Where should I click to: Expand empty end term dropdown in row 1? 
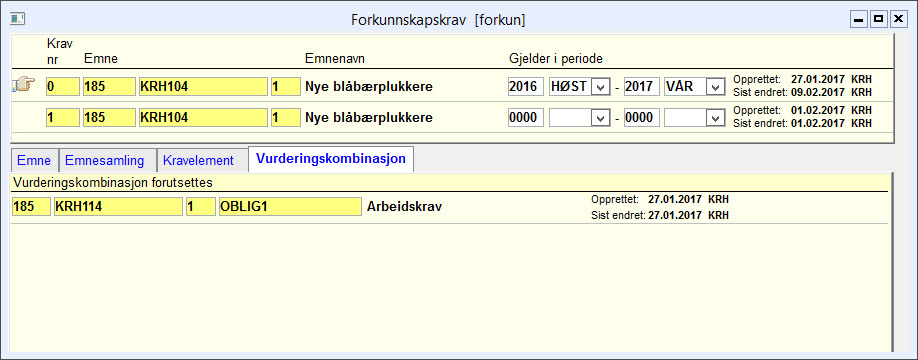point(715,118)
